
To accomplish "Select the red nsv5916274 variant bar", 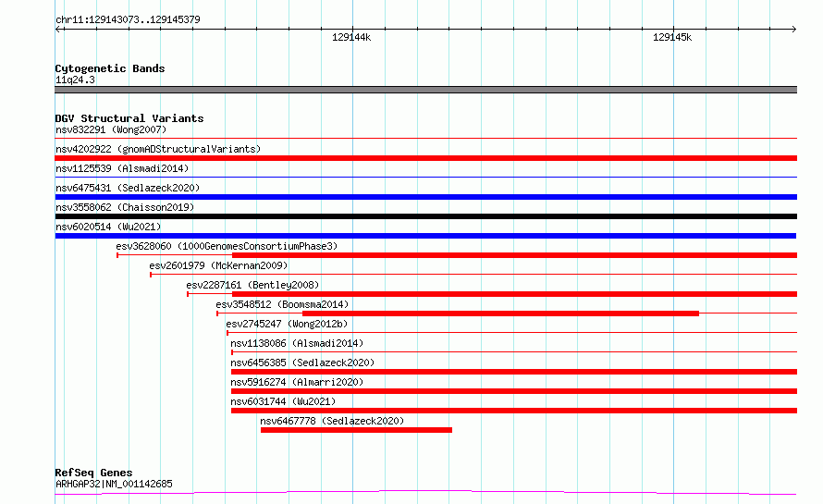I will click(514, 391).
